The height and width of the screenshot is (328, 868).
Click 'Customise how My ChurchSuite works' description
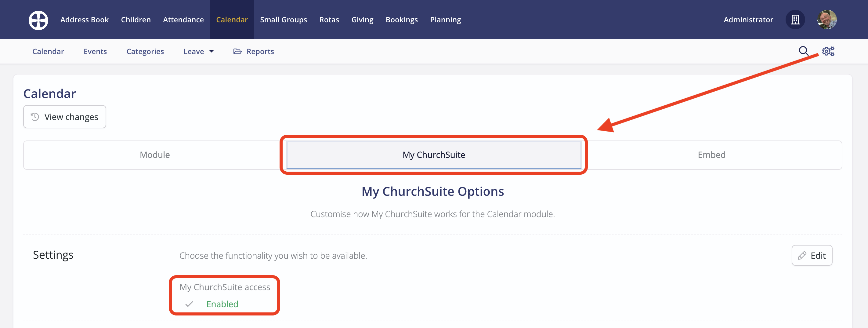point(433,214)
